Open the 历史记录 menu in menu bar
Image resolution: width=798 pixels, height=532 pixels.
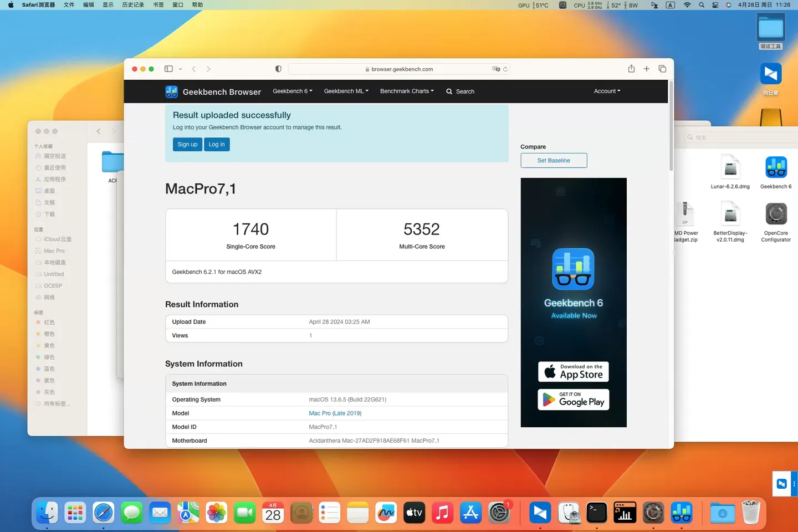click(133, 5)
